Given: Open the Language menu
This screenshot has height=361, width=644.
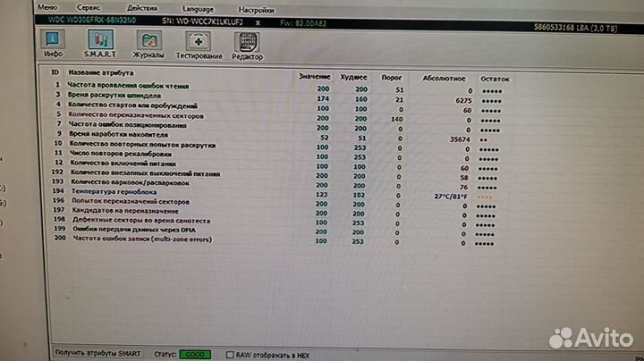Looking at the screenshot, I should point(198,9).
